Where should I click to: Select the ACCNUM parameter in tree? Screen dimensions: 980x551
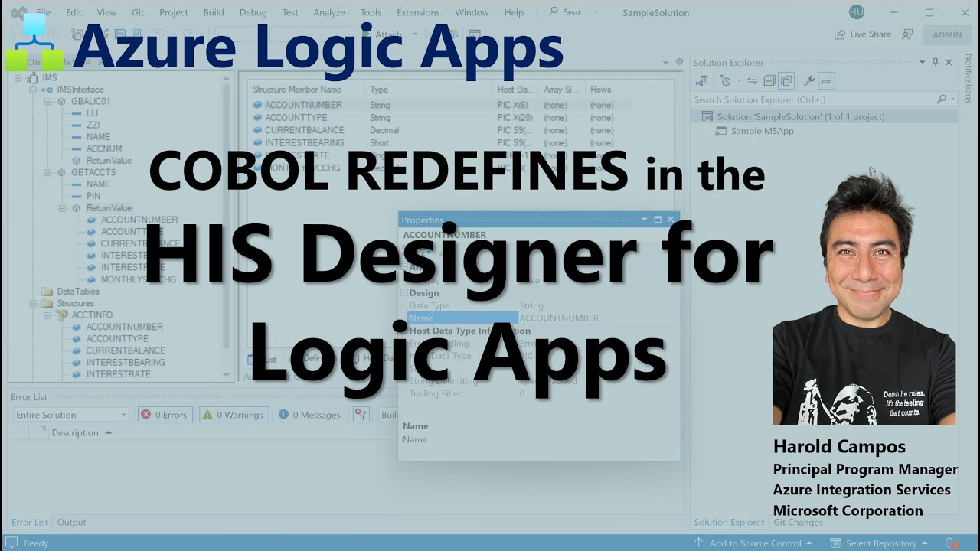coord(104,148)
